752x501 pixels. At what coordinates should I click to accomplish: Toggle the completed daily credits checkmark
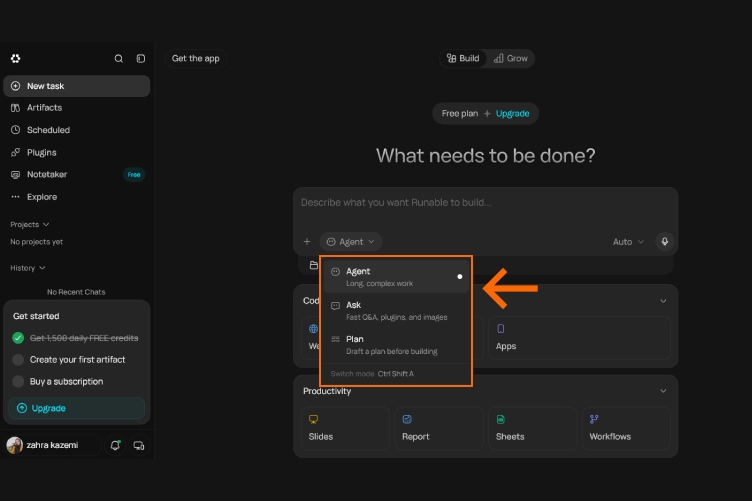[18, 338]
